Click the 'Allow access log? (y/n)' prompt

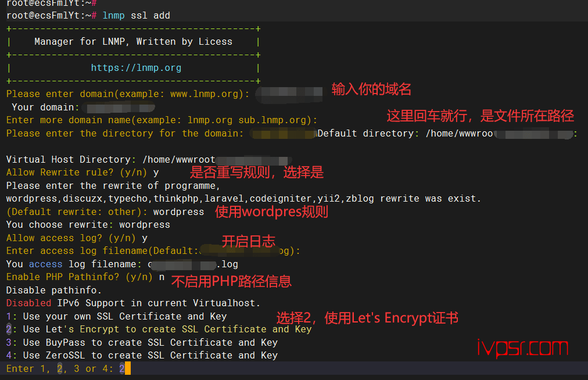click(x=71, y=238)
